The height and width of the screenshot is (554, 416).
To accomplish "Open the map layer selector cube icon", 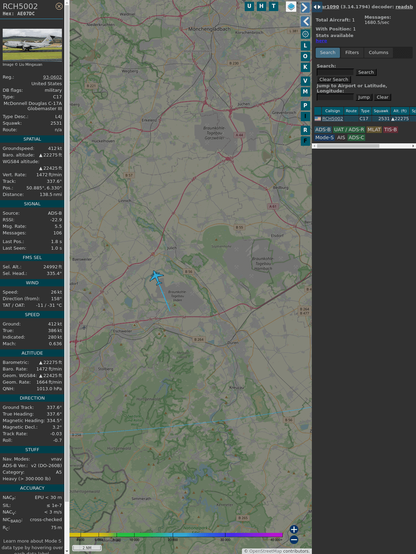I will point(291,6).
